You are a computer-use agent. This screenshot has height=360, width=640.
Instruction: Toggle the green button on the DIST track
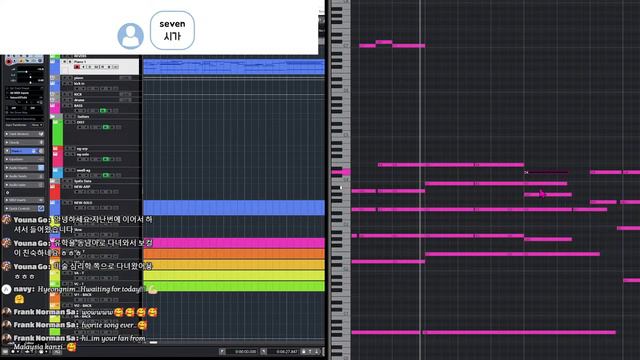coord(106,127)
